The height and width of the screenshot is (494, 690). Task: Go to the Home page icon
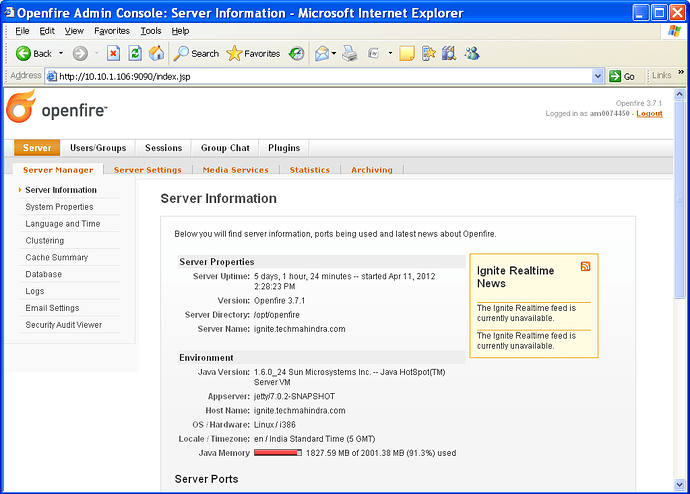(x=156, y=54)
